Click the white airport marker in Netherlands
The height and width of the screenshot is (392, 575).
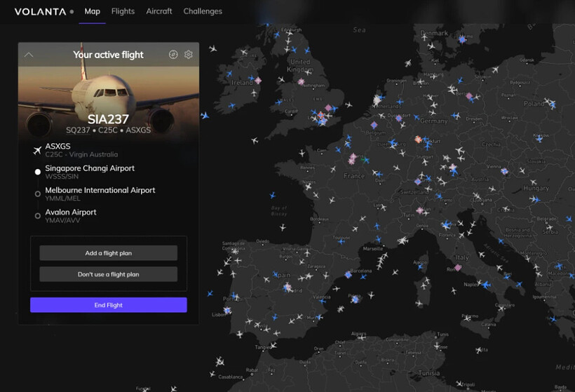[x=377, y=100]
